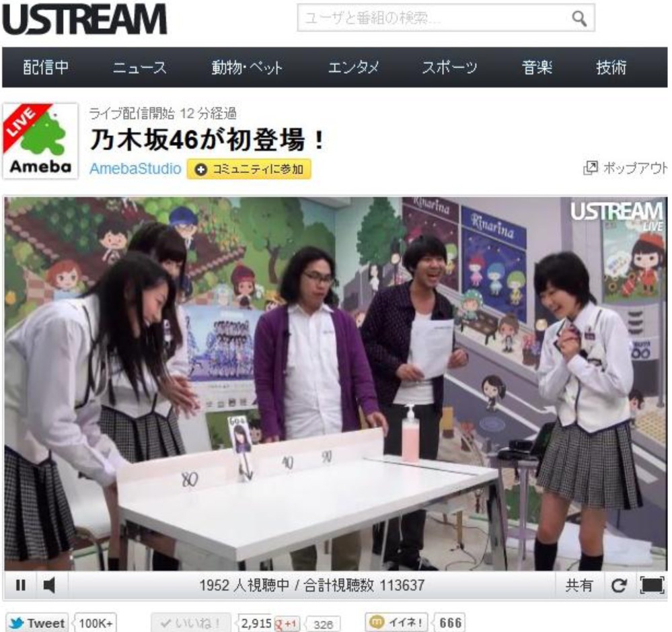The height and width of the screenshot is (632, 672).
Task: Go to the 音楽 category
Action: tap(537, 67)
